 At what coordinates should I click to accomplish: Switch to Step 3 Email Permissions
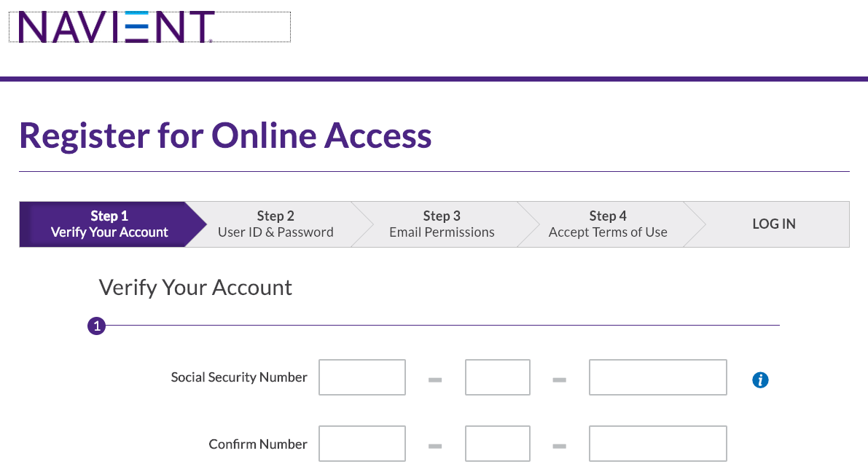(x=442, y=224)
